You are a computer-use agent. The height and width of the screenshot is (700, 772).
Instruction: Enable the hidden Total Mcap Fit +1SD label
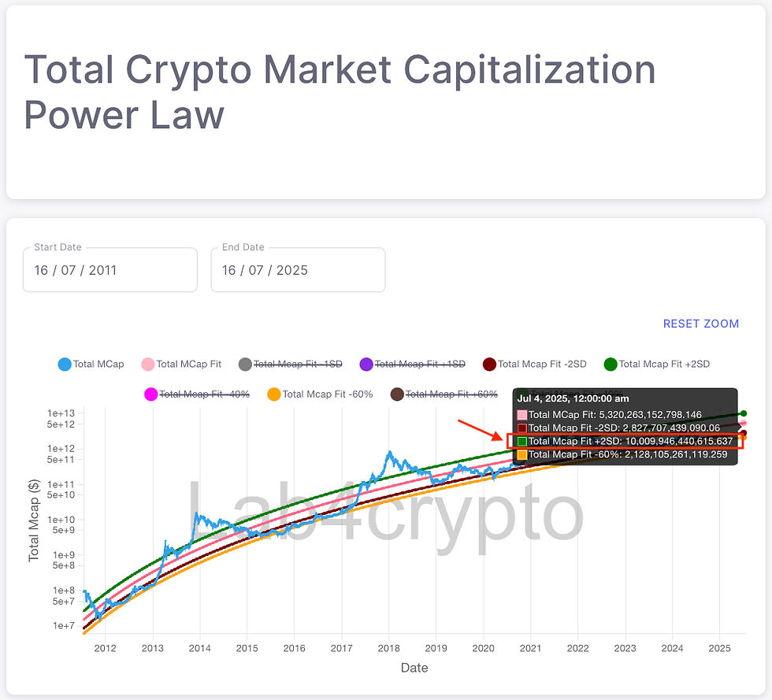[419, 365]
